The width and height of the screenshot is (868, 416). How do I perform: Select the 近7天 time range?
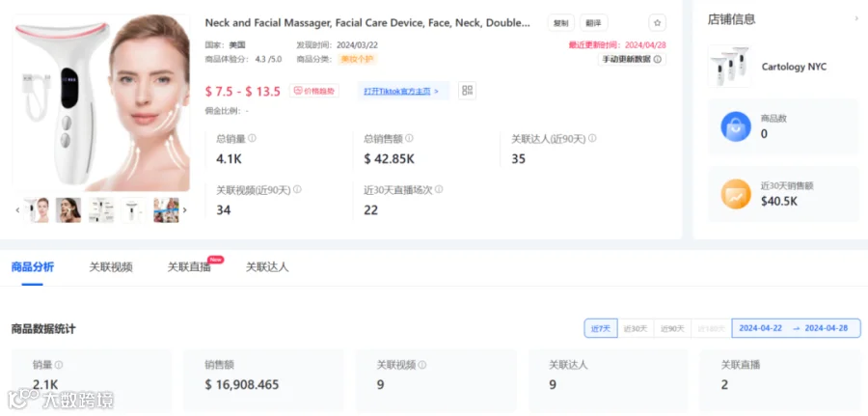coord(601,328)
